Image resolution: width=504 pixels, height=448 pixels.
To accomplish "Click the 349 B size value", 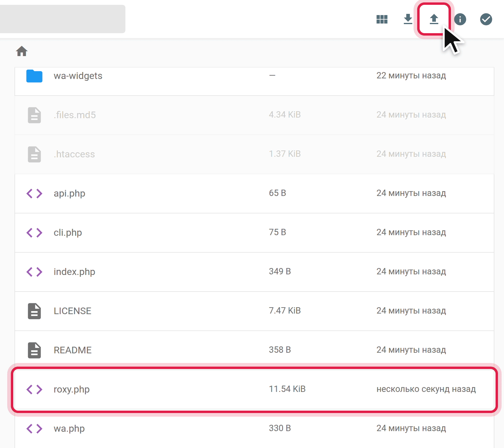I will pyautogui.click(x=280, y=271).
